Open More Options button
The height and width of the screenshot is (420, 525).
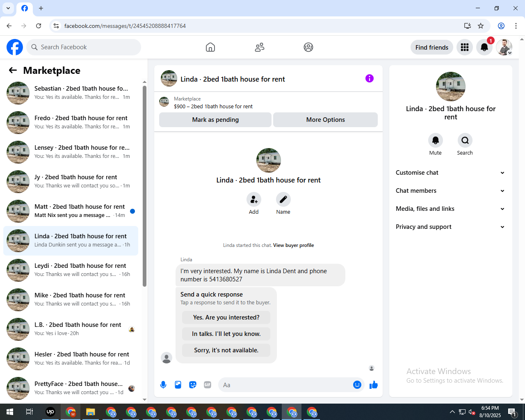click(x=325, y=120)
